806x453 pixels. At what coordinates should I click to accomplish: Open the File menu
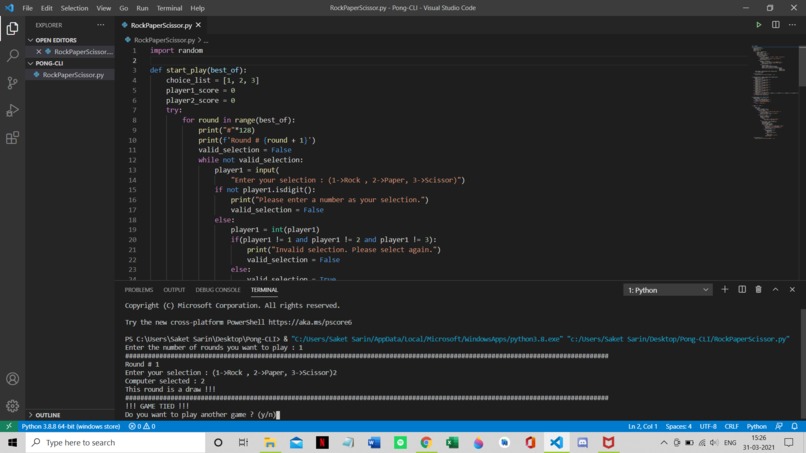[x=28, y=8]
